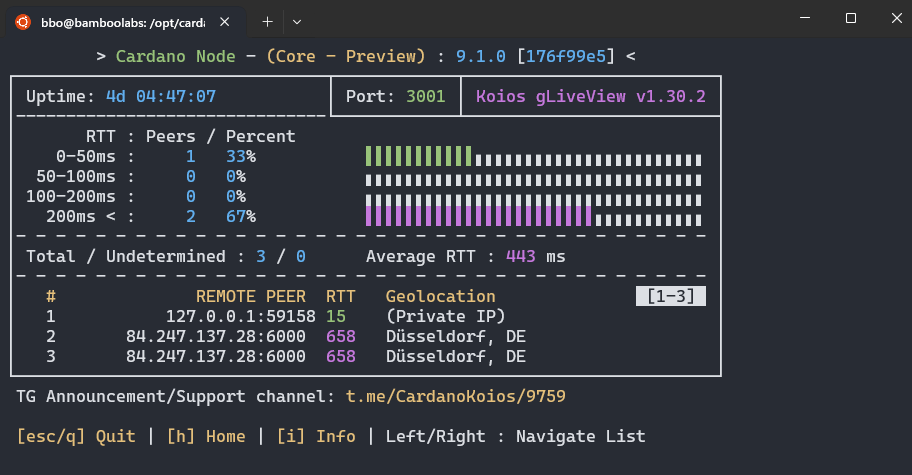Click the 50-100ms row label
Image resolution: width=912 pixels, height=475 pixels.
(76, 176)
